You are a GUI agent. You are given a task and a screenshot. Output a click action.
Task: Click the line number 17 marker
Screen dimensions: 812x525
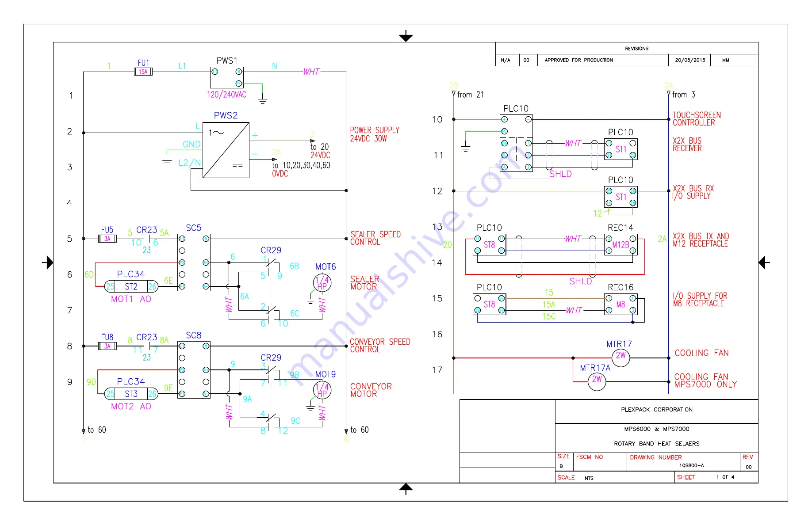tap(437, 370)
